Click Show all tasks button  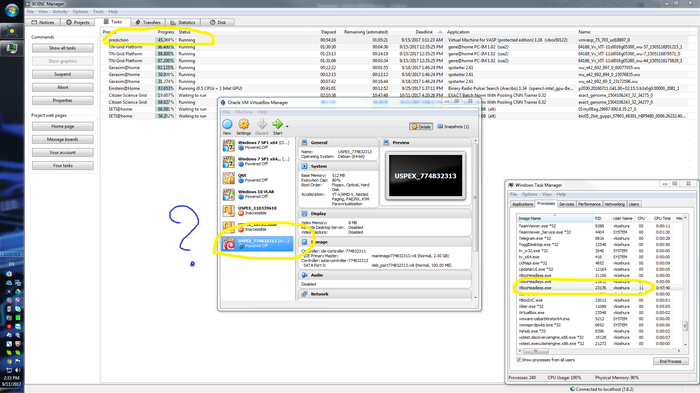pos(62,48)
